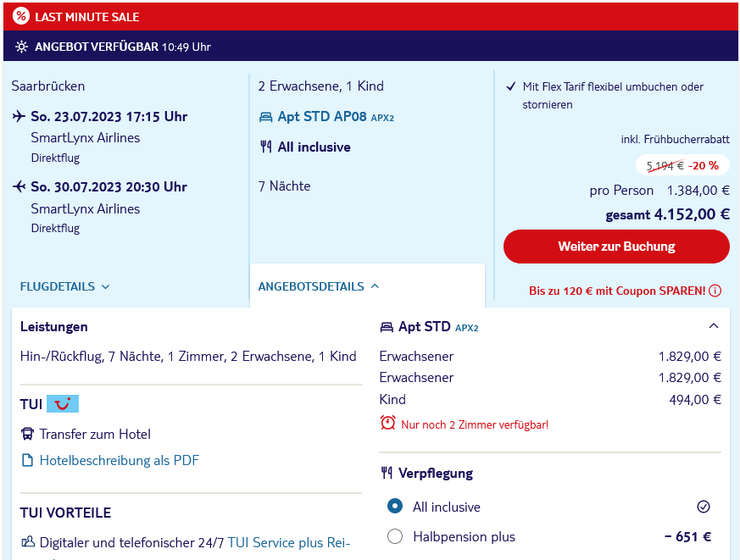Select the All inclusive radio button

coord(394,507)
